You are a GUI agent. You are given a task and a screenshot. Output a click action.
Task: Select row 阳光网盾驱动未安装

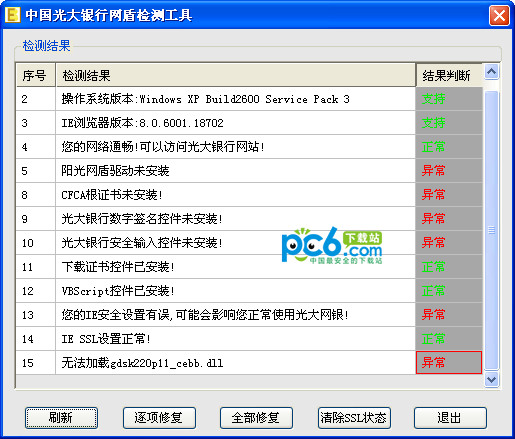tap(249, 171)
